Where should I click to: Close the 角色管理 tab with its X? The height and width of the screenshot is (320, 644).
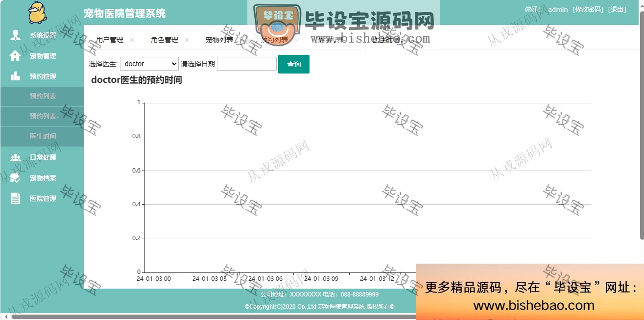pyautogui.click(x=187, y=40)
